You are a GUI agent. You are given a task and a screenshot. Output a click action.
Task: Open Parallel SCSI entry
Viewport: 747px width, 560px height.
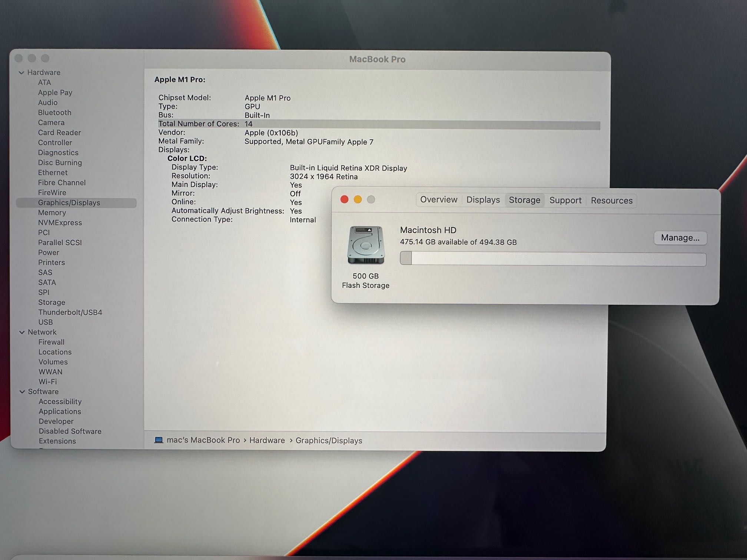60,243
